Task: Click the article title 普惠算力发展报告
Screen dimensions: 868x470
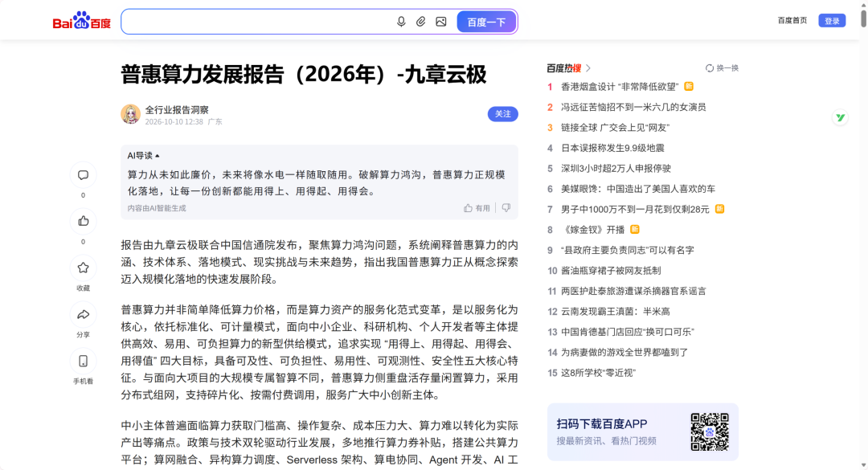Action: coord(303,74)
